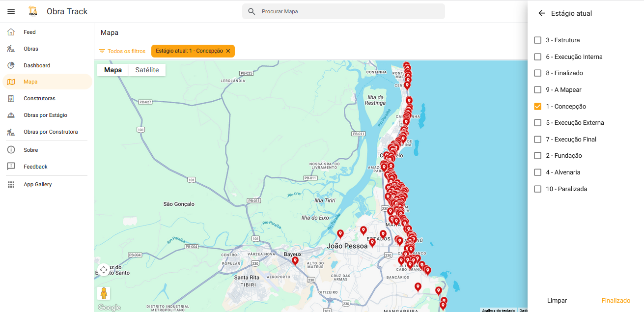Tick the 8 - Finalizado checkbox

pos(537,73)
